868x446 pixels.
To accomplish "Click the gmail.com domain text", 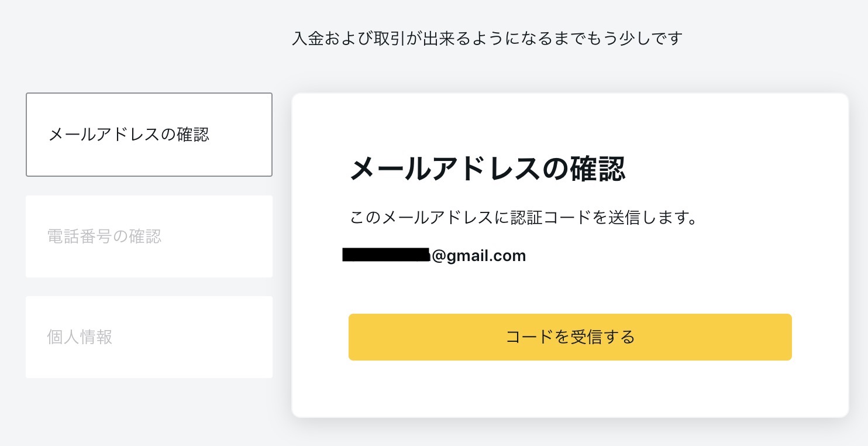I will point(487,256).
